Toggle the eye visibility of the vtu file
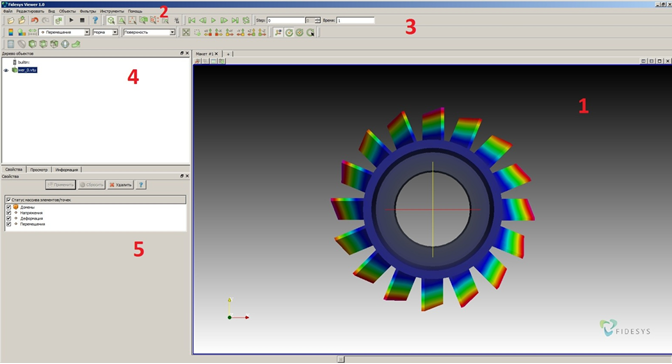The height and width of the screenshot is (364, 672). (6, 70)
